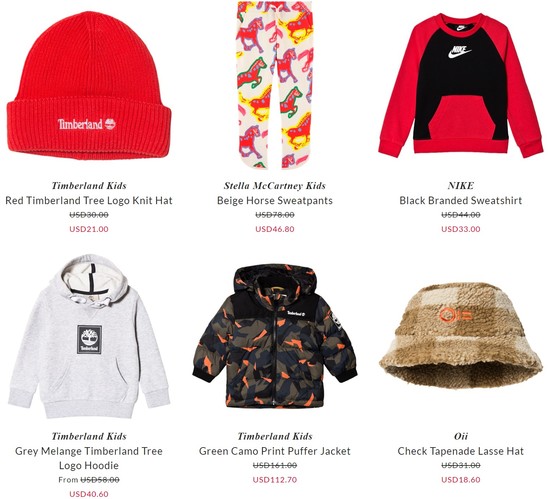
Task: Click the USD112.70 sale price
Action: pyautogui.click(x=275, y=479)
